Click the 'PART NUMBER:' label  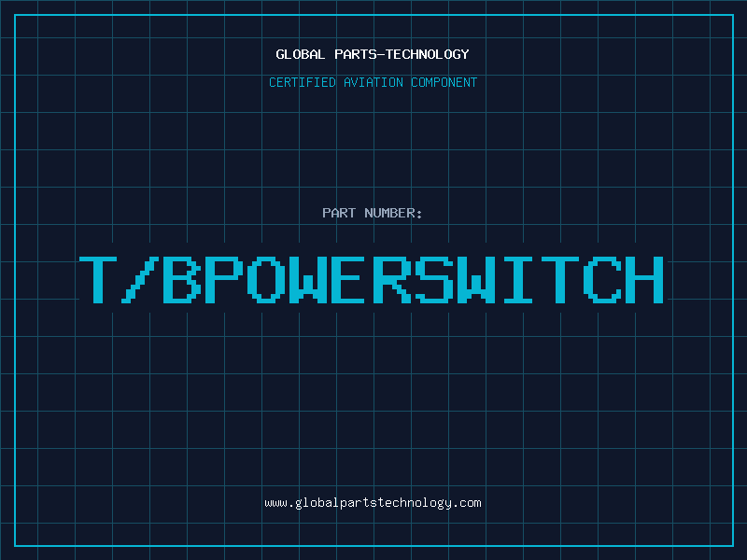click(373, 213)
